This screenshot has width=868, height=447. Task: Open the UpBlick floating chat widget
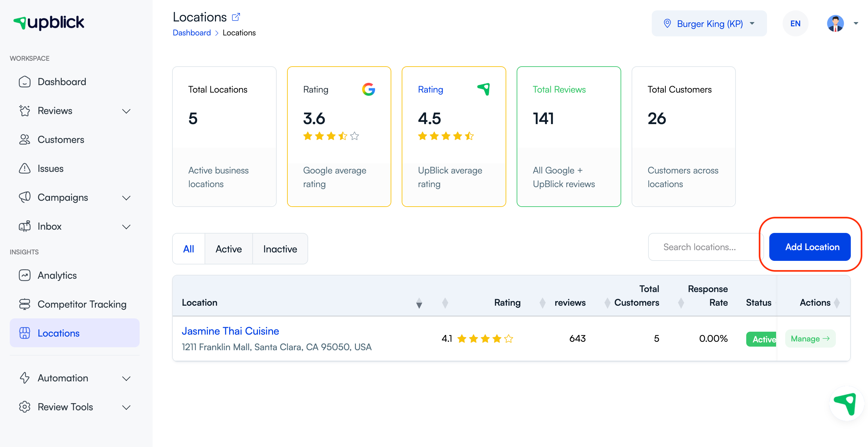846,403
